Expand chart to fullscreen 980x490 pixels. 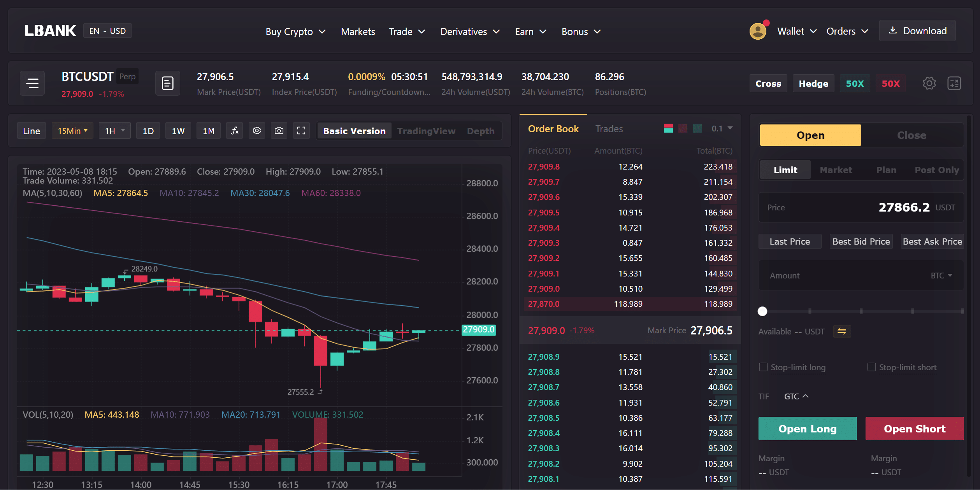click(x=301, y=131)
